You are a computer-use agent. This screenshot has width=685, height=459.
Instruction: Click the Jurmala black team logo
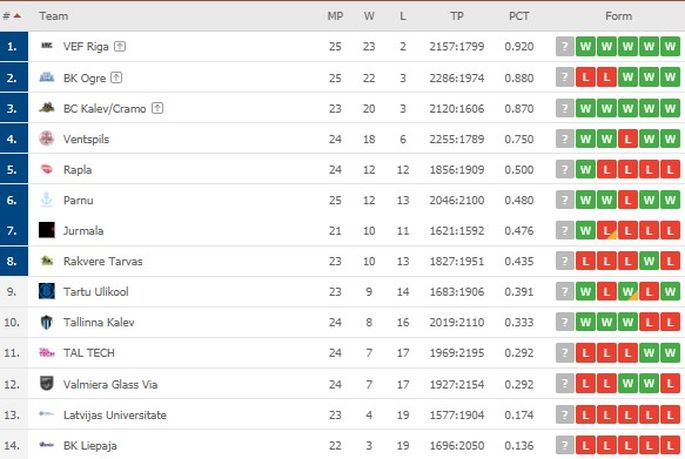click(x=46, y=230)
